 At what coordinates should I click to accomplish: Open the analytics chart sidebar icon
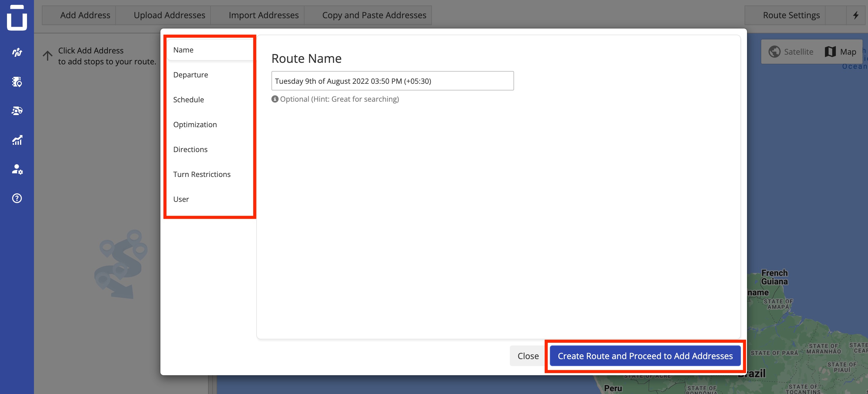pos(17,140)
